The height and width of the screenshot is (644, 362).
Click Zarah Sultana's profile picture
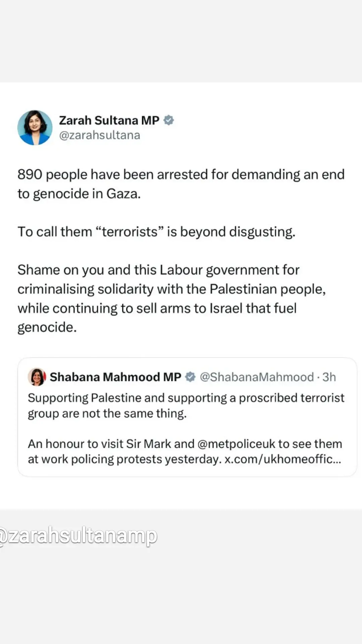[x=35, y=128]
